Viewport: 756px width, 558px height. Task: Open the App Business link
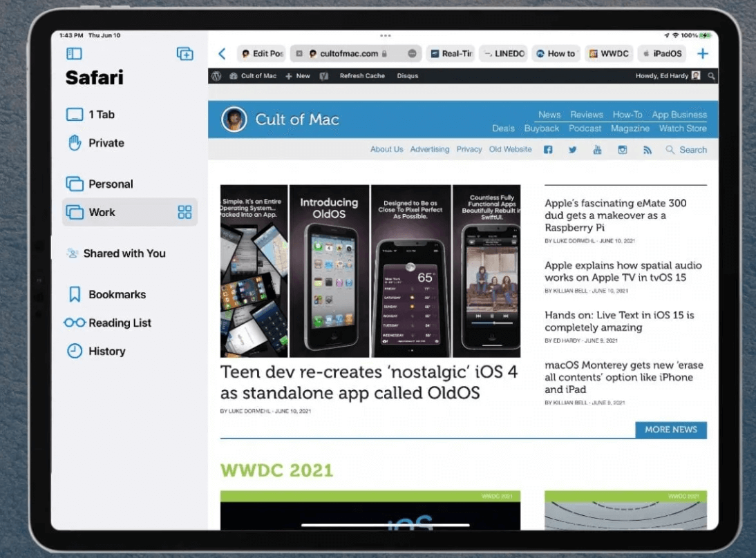click(x=679, y=115)
